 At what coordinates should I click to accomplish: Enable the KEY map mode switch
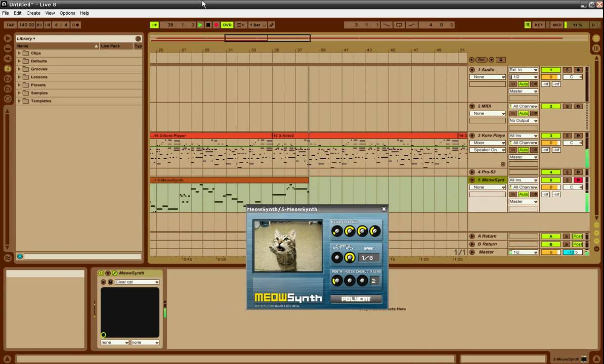coord(539,25)
